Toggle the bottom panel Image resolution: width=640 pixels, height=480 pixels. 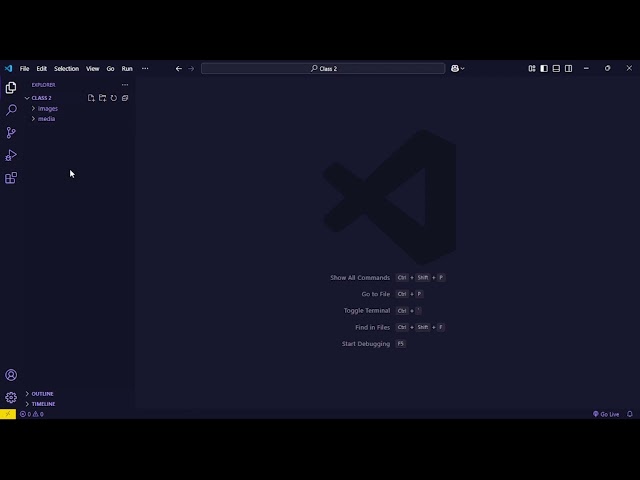[556, 69]
